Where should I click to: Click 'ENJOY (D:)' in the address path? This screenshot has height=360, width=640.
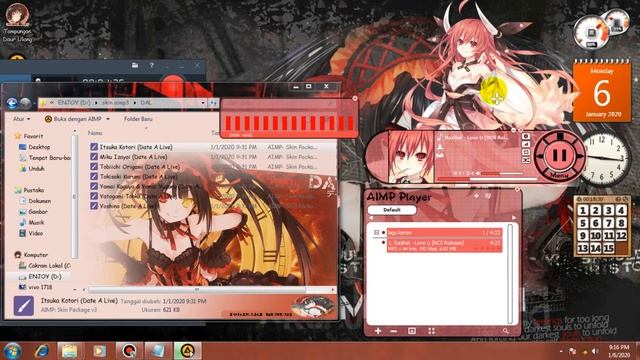click(x=74, y=103)
